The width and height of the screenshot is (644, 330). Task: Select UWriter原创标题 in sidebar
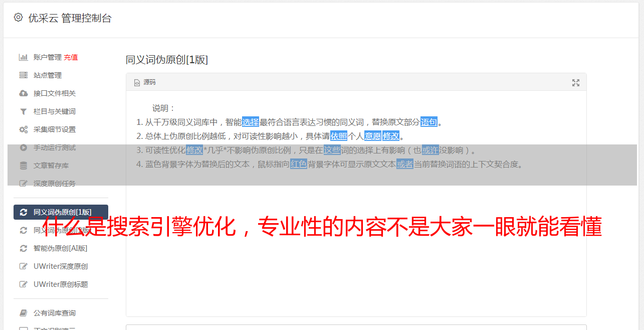[x=61, y=284]
